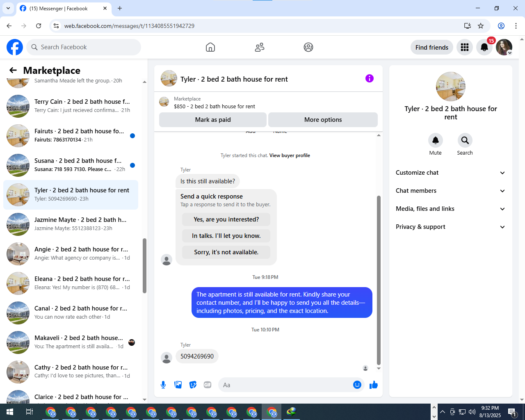The height and width of the screenshot is (420, 525).
Task: Click chat message list scrollbar
Action: 379,280
